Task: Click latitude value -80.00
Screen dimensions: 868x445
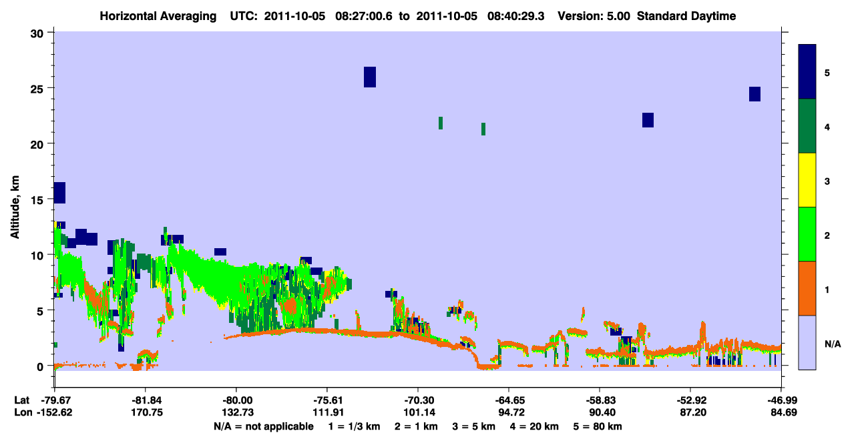Action: pos(236,400)
